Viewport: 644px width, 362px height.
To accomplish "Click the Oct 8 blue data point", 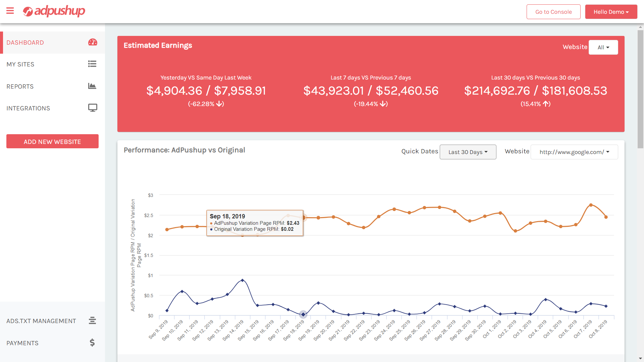I will click(x=606, y=306).
